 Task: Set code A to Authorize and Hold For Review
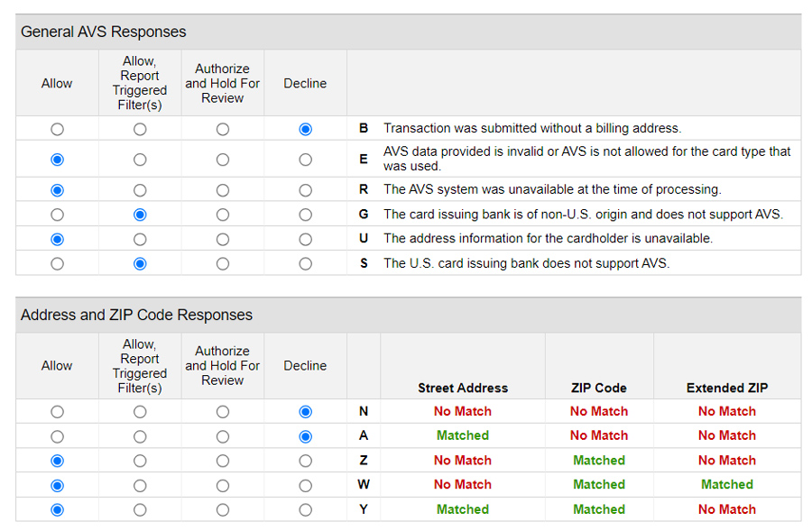coord(223,436)
